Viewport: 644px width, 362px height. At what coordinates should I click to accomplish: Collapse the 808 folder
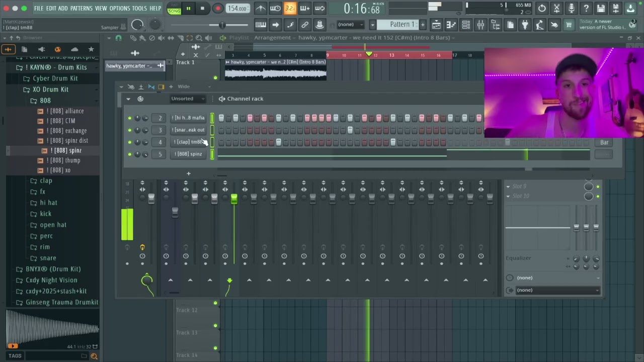tap(45, 101)
